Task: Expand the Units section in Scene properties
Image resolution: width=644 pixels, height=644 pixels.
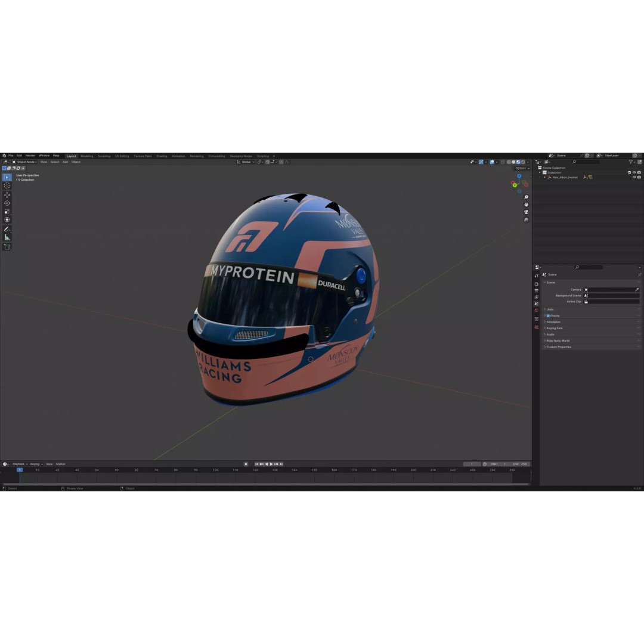Action: pos(550,309)
